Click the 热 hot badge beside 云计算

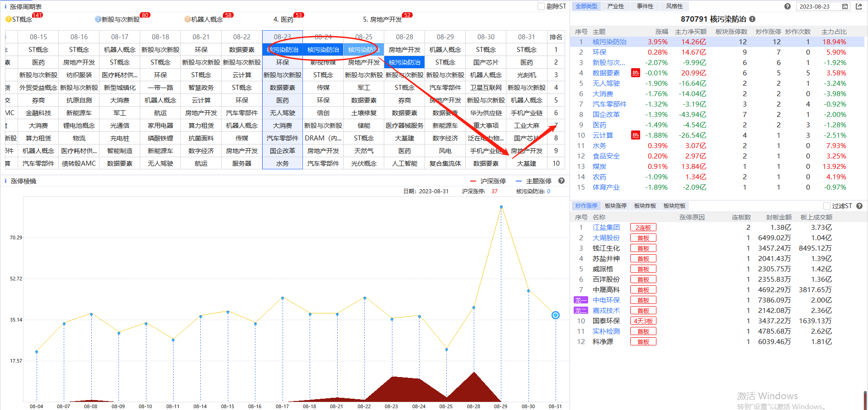pyautogui.click(x=635, y=135)
